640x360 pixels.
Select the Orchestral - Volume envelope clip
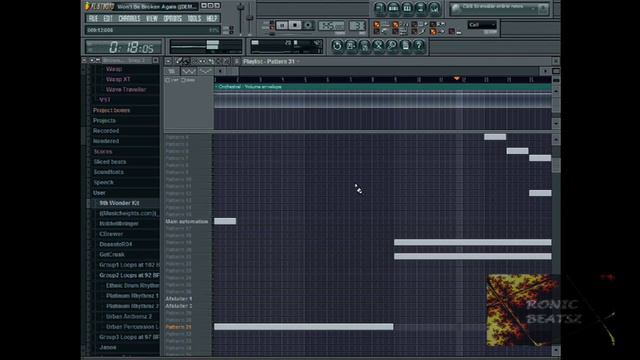(x=383, y=87)
